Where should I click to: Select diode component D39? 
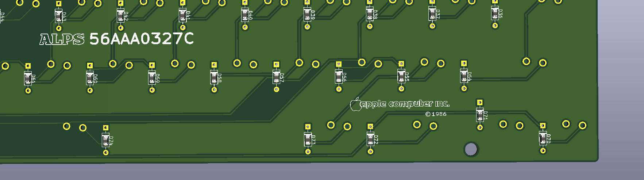307,14
